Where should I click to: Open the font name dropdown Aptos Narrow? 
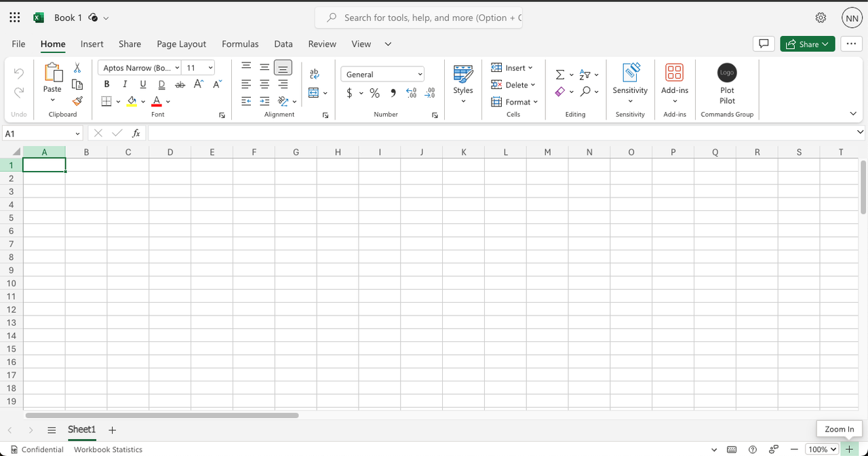(x=178, y=68)
